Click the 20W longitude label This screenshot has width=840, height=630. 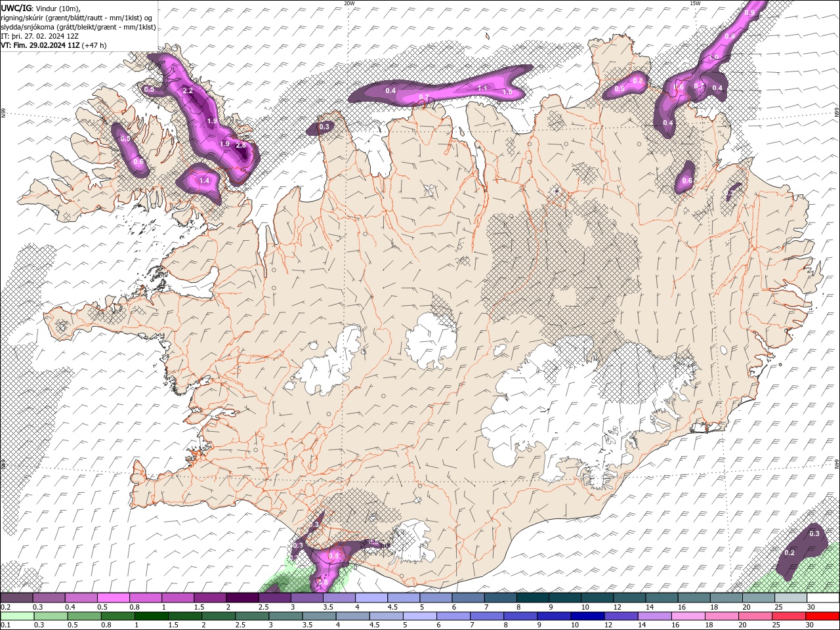pyautogui.click(x=349, y=3)
